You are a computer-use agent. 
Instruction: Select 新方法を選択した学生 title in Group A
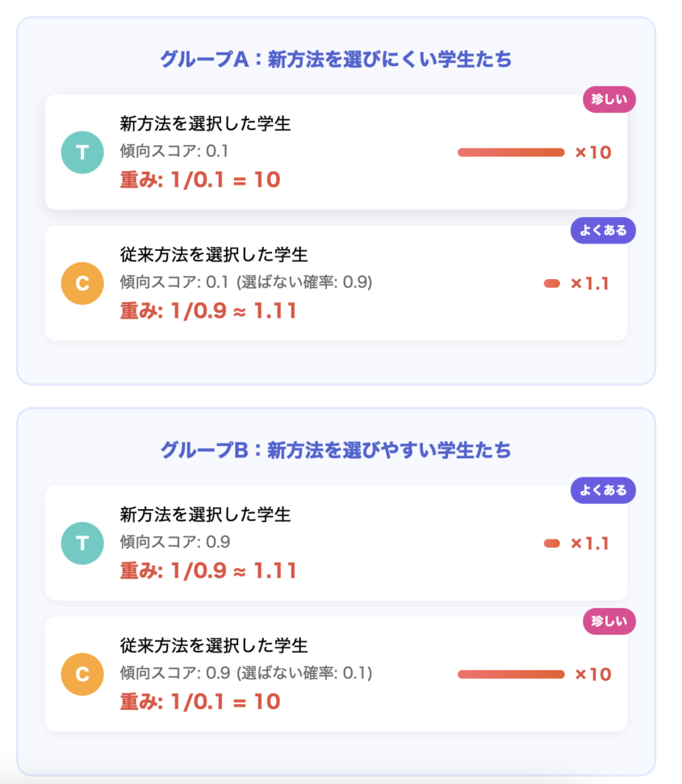coord(205,123)
